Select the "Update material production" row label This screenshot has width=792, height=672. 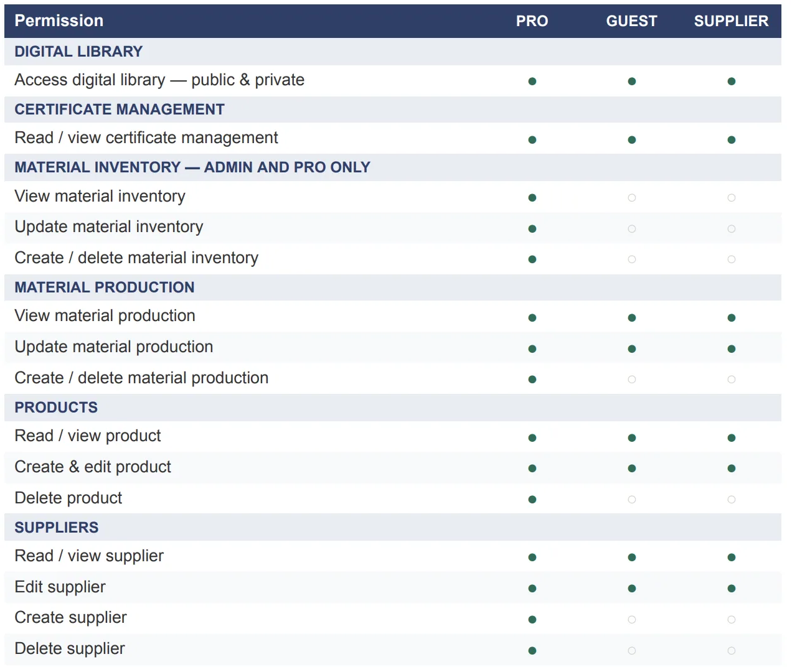[x=114, y=347]
